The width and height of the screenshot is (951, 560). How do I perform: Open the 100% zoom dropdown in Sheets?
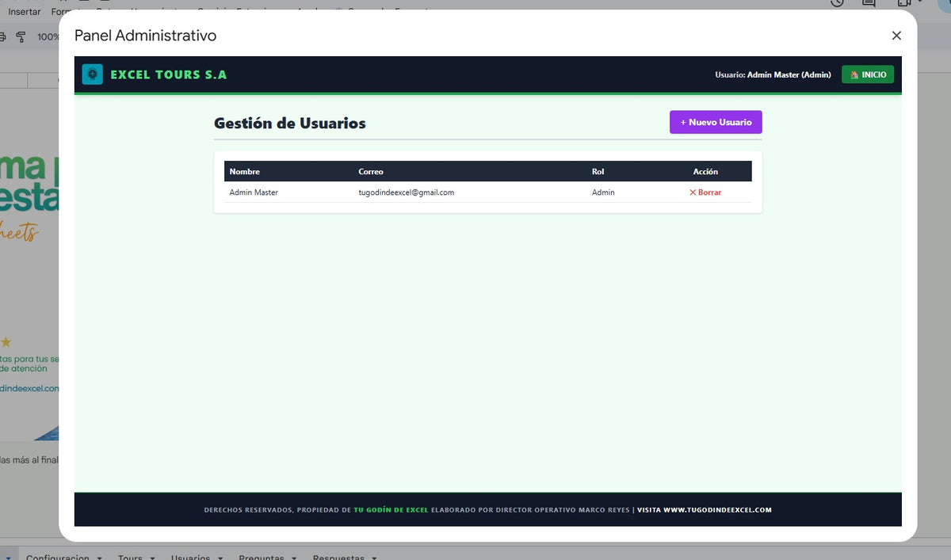click(x=48, y=36)
